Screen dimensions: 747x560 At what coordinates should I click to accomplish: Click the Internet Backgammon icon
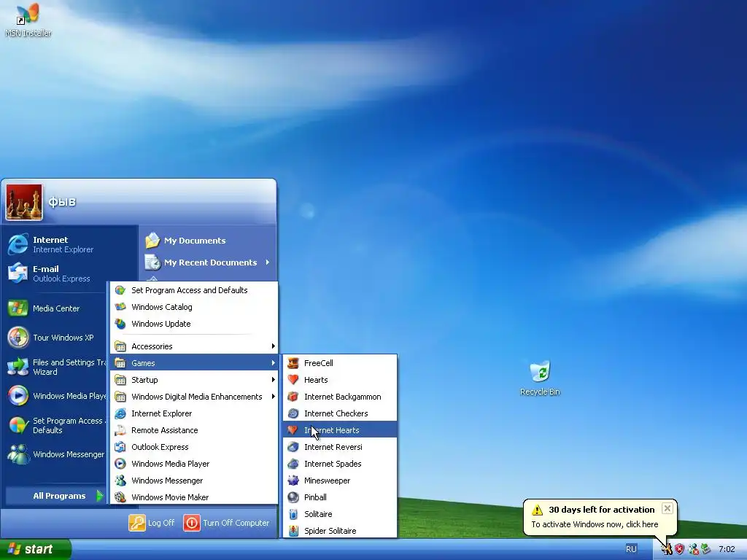(x=293, y=397)
